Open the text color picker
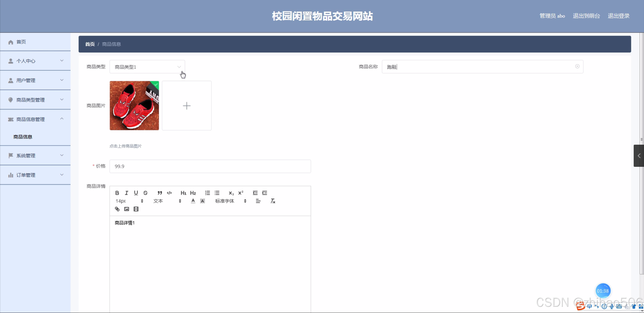 pos(193,201)
